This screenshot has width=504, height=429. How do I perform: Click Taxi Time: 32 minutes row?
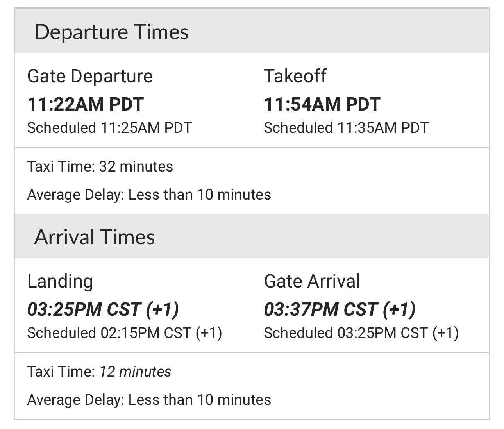(x=100, y=167)
